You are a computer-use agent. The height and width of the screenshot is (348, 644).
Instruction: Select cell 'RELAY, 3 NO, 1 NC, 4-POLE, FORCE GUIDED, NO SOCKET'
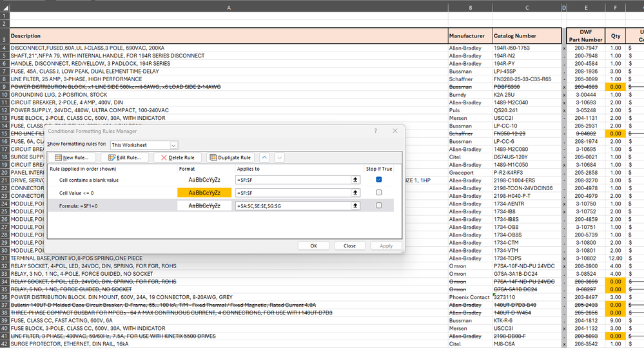229,274
